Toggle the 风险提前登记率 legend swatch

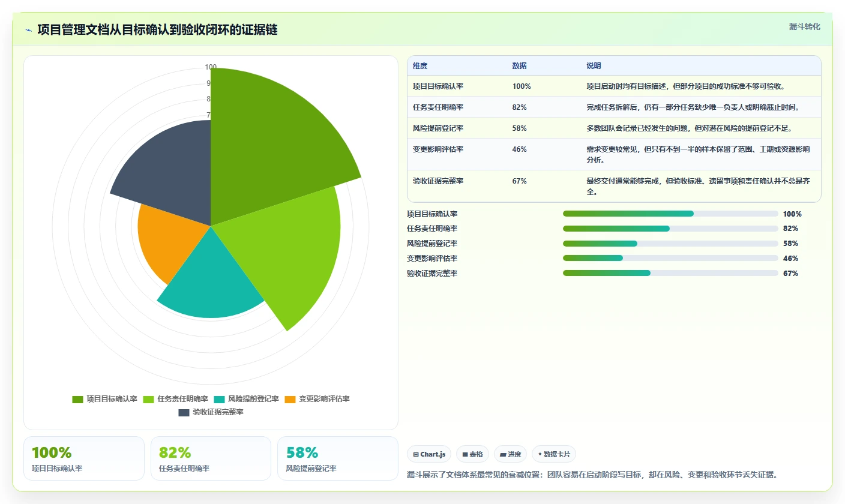click(219, 399)
